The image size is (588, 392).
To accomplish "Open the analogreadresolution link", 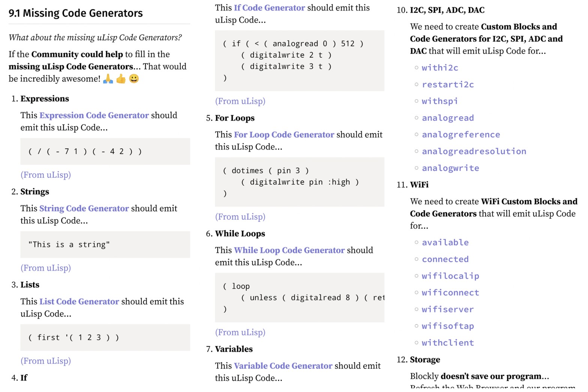I will pos(474,152).
